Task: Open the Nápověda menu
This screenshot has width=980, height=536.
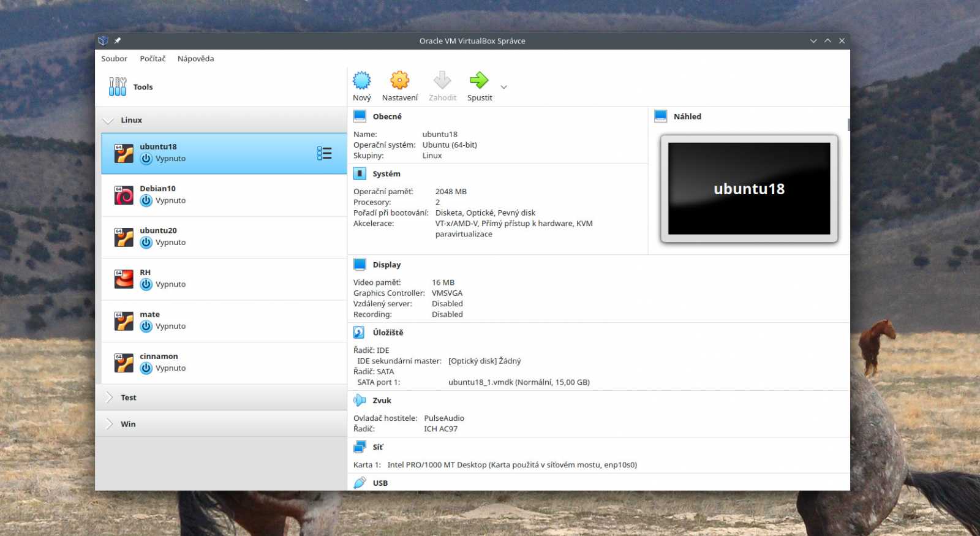Action: (195, 59)
